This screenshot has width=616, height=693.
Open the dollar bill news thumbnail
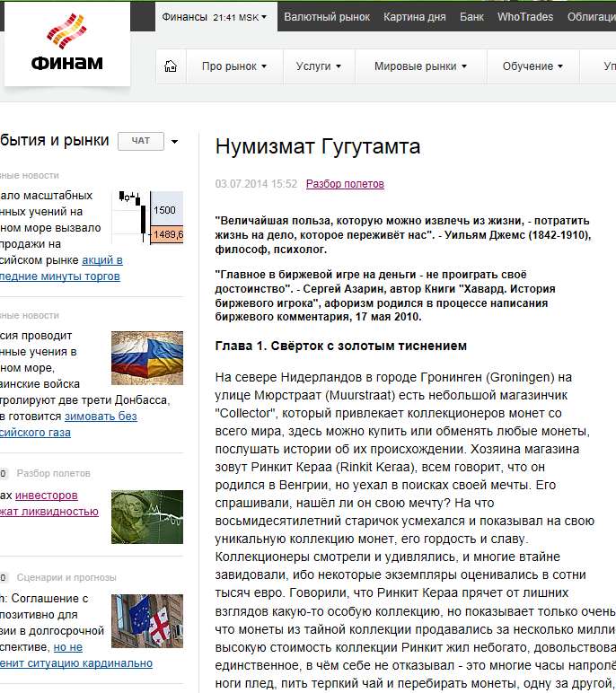click(147, 516)
